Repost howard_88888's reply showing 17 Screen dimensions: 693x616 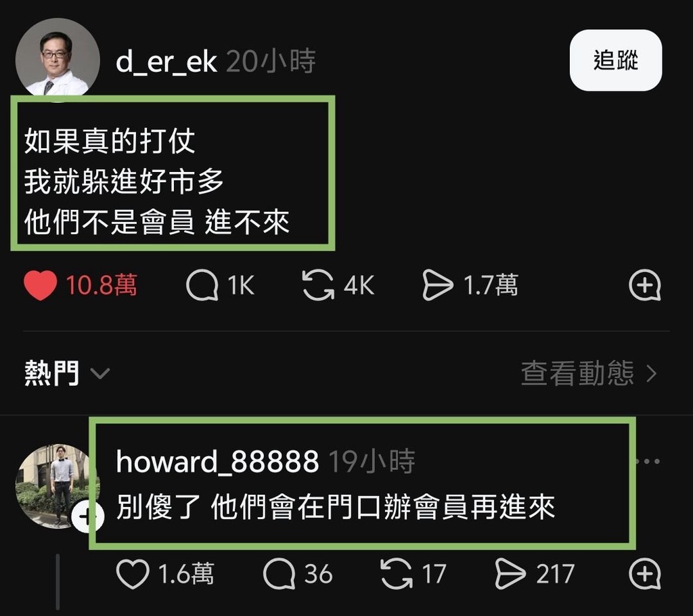coord(397,573)
